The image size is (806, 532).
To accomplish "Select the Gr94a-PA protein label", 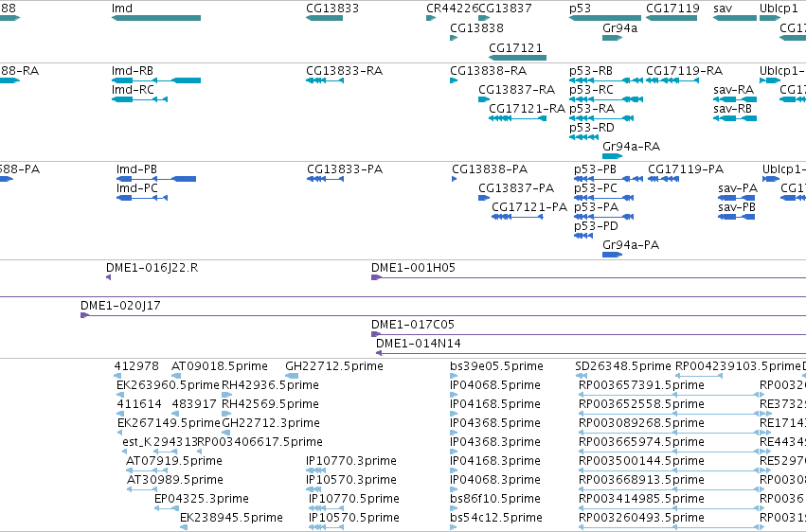I will pyautogui.click(x=631, y=245).
